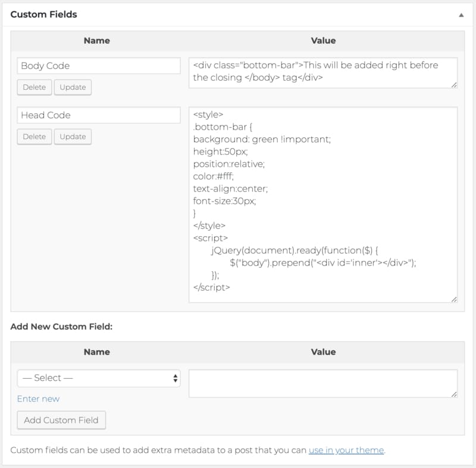Screen dimensions: 476x468
Task: Click the Enter new link
Action: point(38,399)
